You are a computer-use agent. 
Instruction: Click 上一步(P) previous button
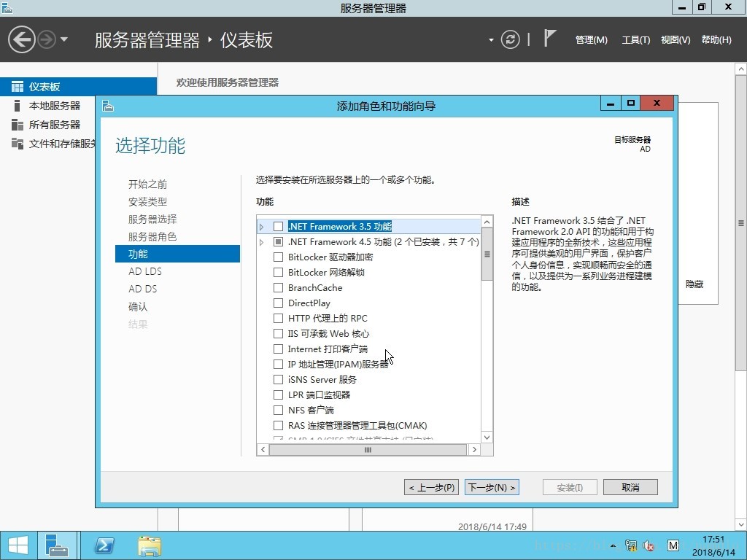point(432,487)
